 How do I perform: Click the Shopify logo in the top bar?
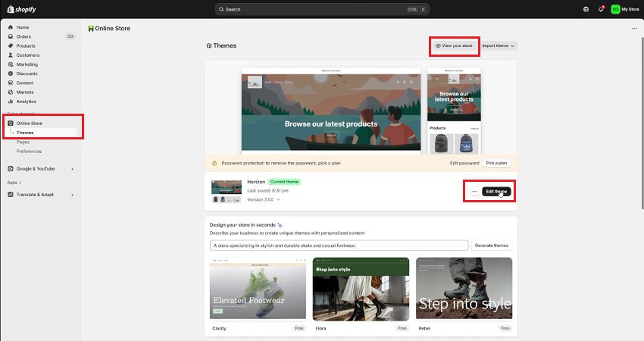[x=22, y=9]
